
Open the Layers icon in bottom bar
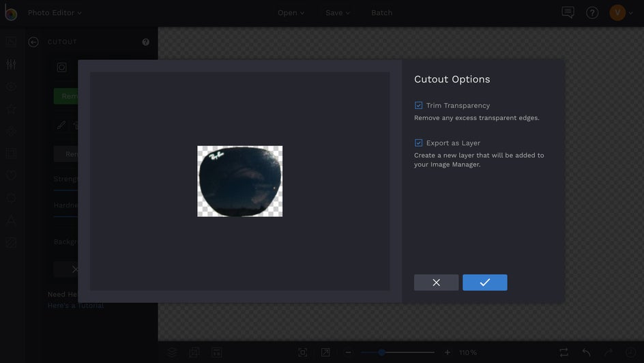[172, 352]
